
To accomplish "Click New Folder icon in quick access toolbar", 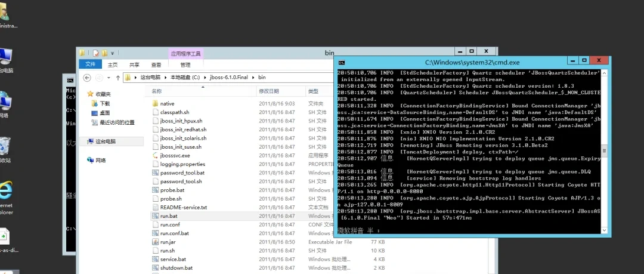I will pos(105,53).
